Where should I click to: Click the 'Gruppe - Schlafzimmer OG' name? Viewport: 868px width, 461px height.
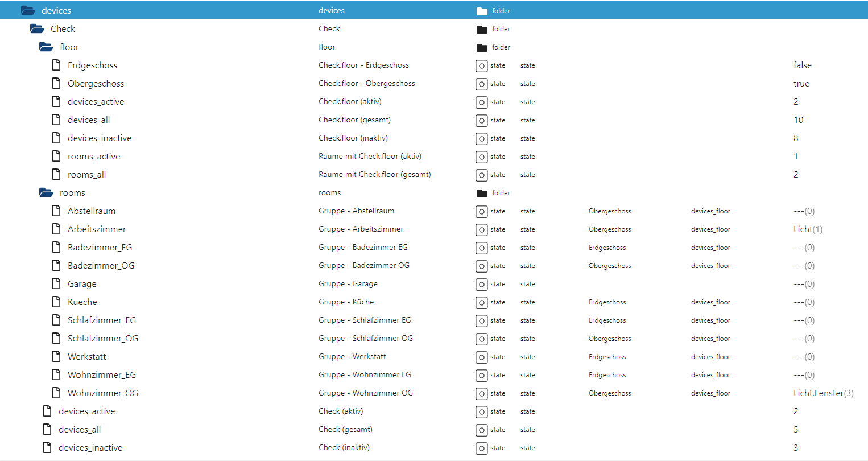coord(366,338)
